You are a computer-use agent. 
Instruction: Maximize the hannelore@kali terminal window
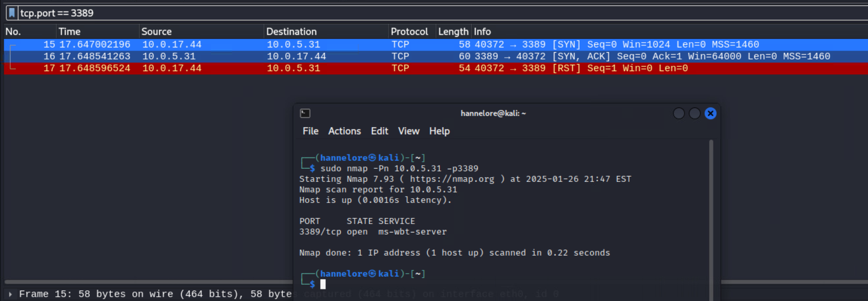pos(695,113)
